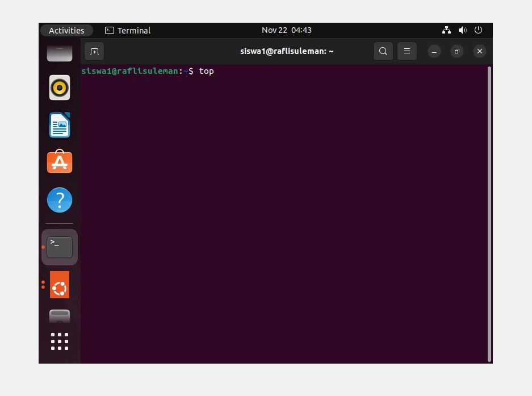Open the terminal search tool
Screen dimensions: 532x396
click(383, 51)
